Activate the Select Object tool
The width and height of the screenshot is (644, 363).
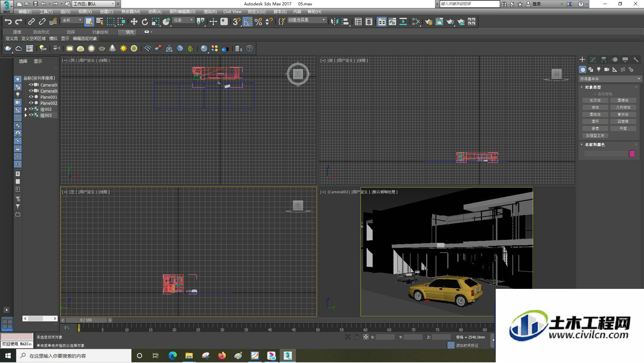[89, 22]
